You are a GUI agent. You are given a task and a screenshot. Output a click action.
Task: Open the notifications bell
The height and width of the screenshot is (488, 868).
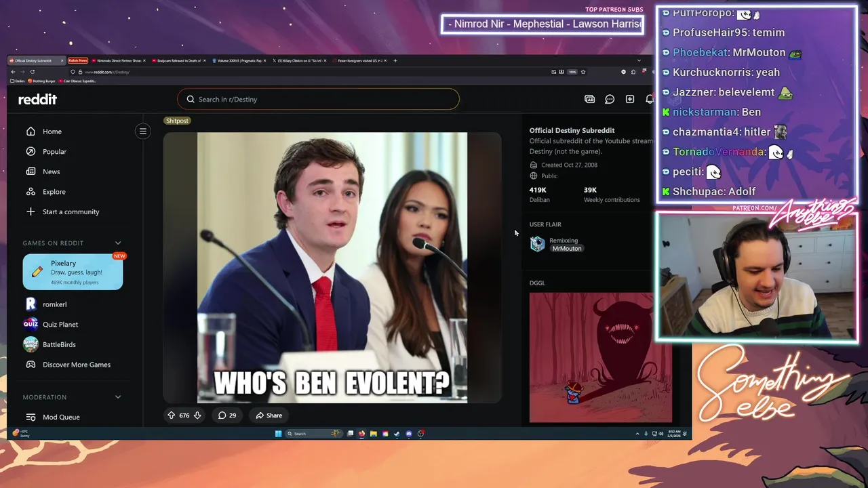[649, 99]
